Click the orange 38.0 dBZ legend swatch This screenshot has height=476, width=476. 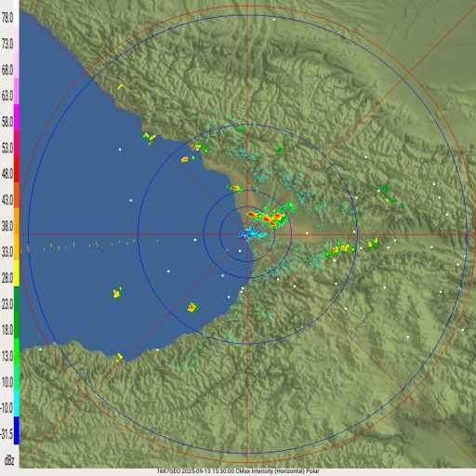[17, 221]
